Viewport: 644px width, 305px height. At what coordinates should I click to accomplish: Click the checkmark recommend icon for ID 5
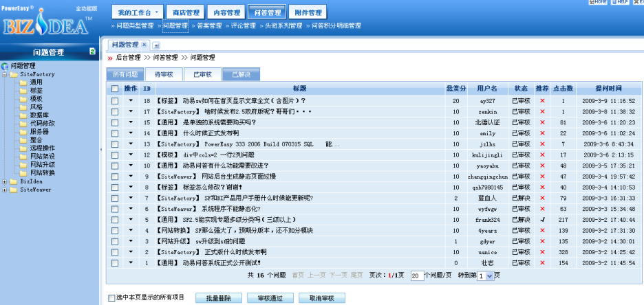(542, 219)
